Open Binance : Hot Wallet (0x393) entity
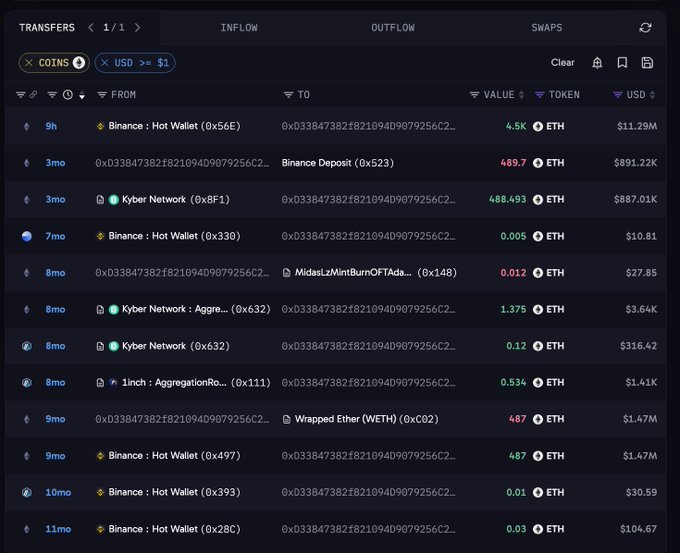Screen dimensions: 680x553 (x=174, y=492)
